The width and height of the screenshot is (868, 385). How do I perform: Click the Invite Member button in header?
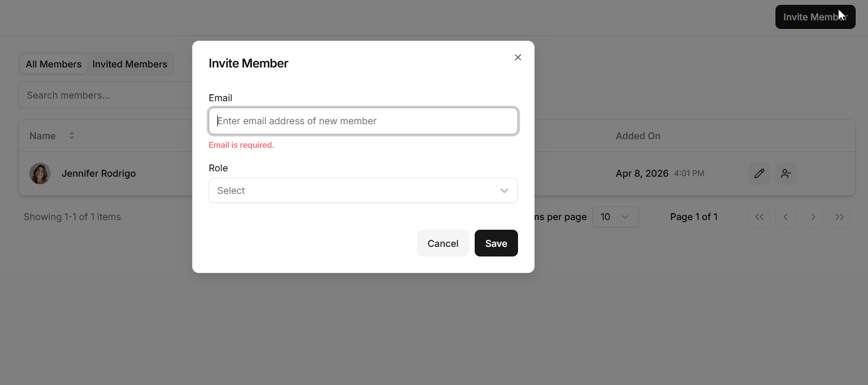coord(814,17)
